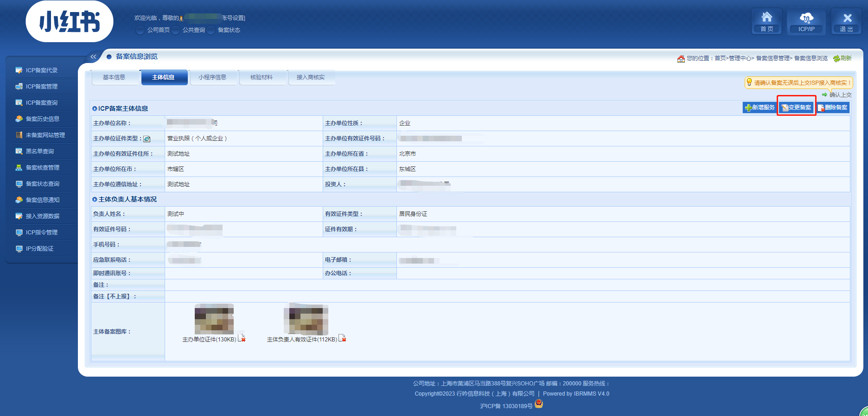
Task: Click the icon beside 主办单位证件类型
Action: 147,139
